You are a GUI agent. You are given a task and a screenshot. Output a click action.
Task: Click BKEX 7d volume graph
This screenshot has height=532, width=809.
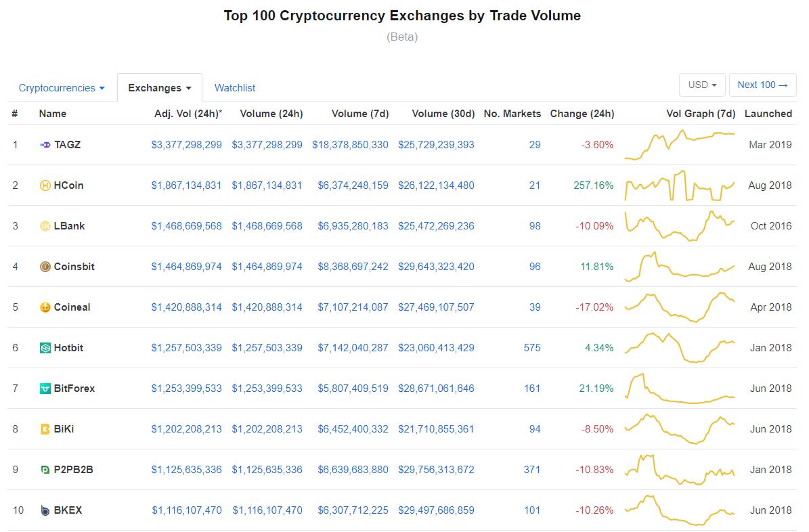click(680, 510)
